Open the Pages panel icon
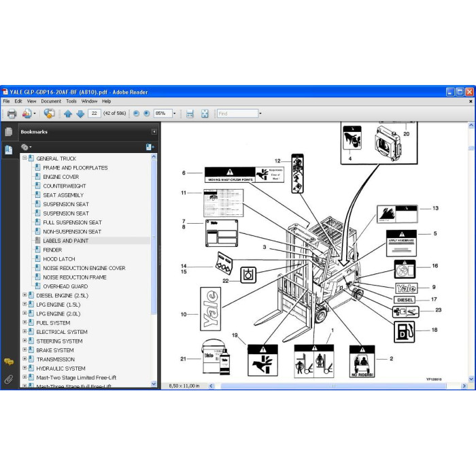The image size is (476, 476). 8,131
